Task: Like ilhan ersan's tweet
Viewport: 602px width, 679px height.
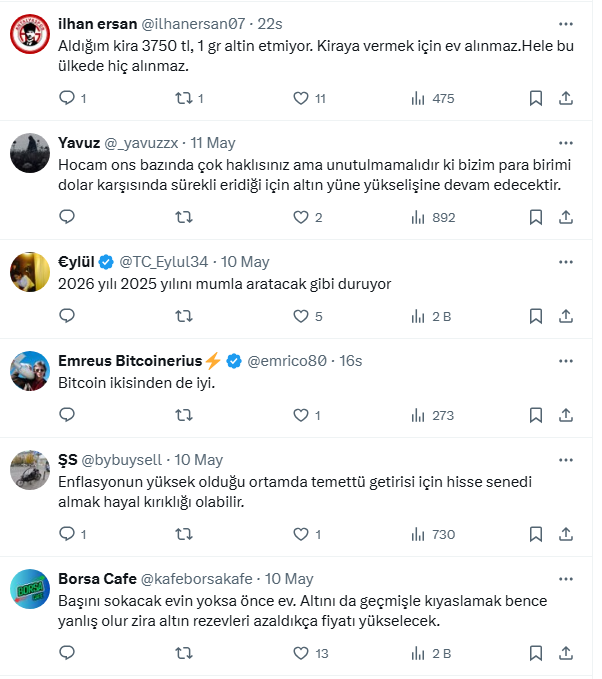Action: [x=301, y=98]
